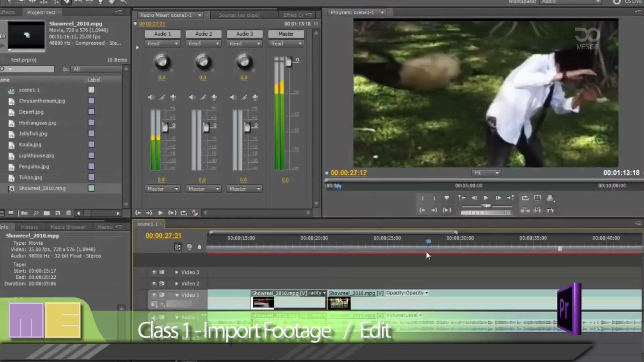This screenshot has width=644, height=362.
Task: Hide the Video 2 track output
Action: click(x=154, y=284)
